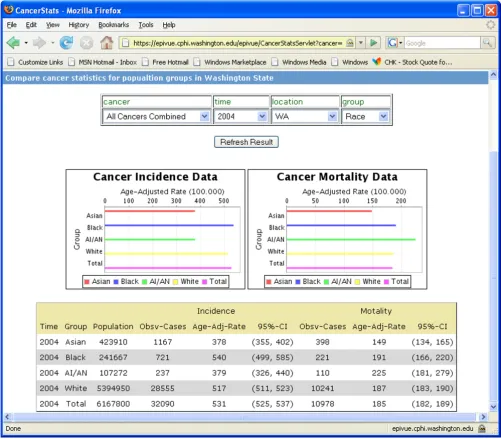
Task: Open the Help menu
Action: click(169, 25)
